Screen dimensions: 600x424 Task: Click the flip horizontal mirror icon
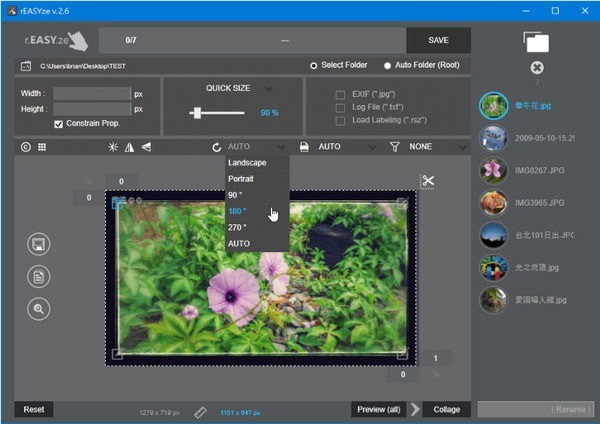click(129, 147)
